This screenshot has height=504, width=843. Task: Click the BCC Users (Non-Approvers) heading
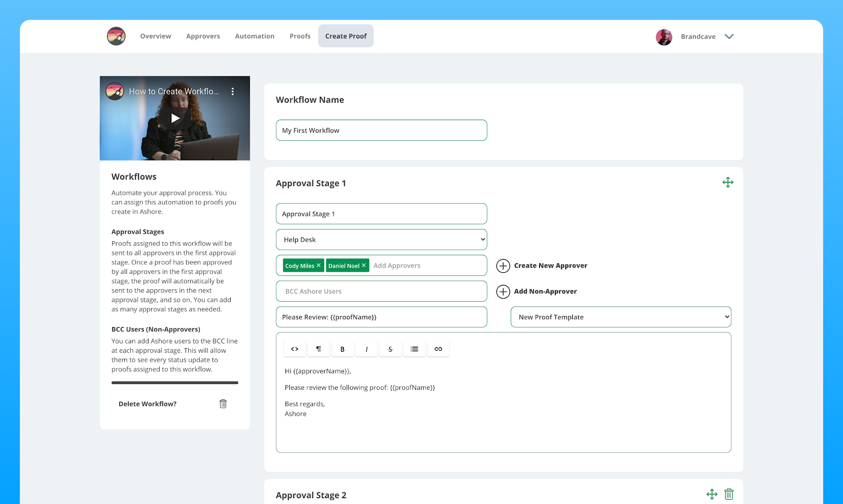click(x=155, y=329)
